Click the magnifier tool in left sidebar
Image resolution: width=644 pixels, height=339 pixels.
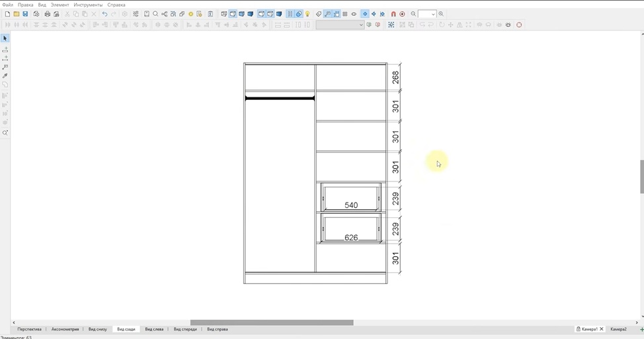pyautogui.click(x=5, y=133)
